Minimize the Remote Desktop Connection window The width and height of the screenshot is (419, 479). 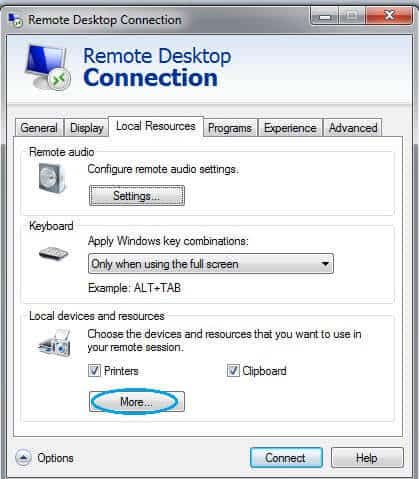325,16
